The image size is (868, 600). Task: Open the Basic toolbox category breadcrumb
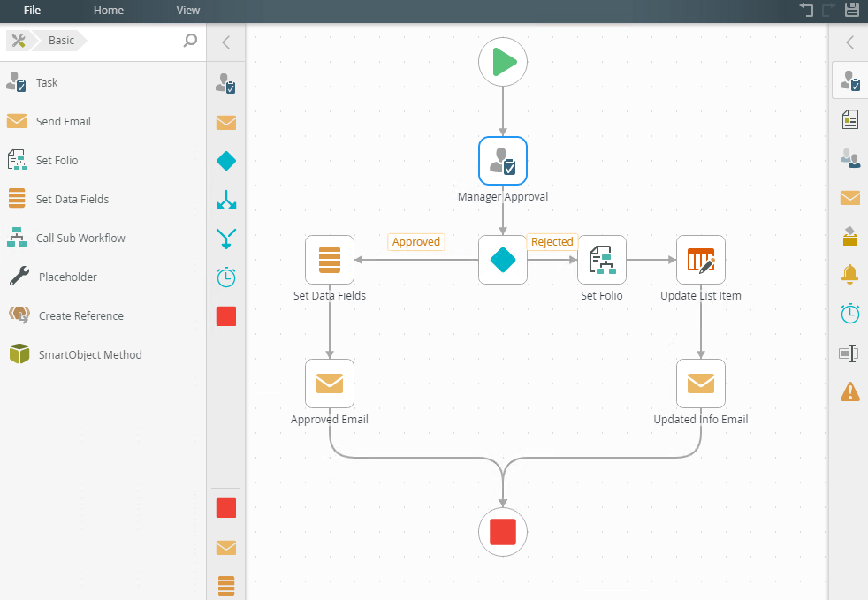pos(61,41)
